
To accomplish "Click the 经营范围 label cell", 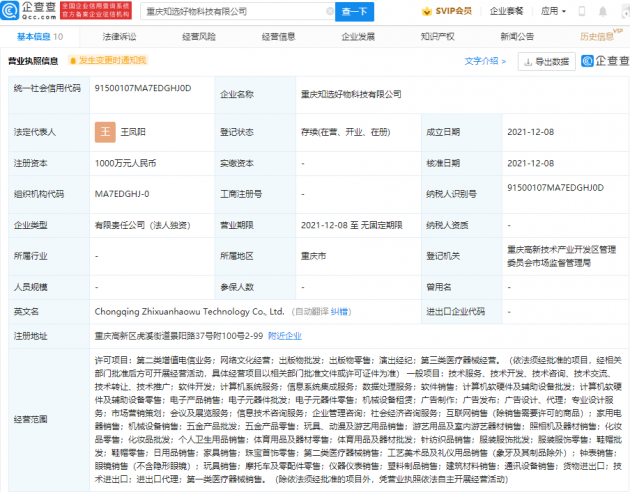I will pyautogui.click(x=49, y=419).
